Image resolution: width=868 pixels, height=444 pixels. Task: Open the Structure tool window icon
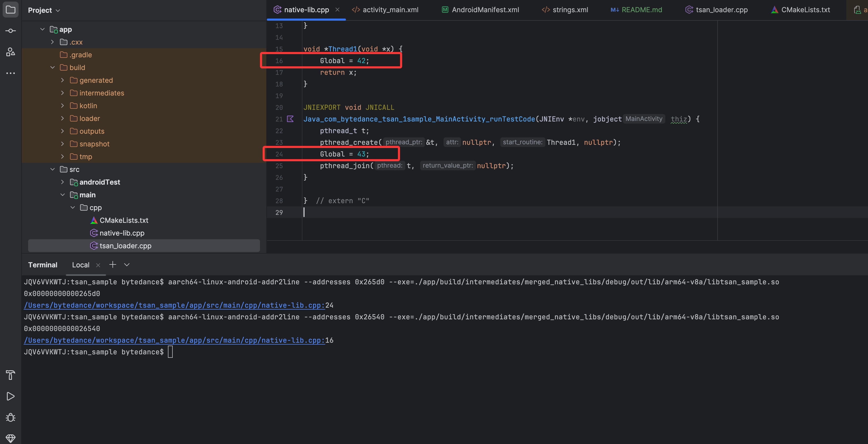(x=10, y=52)
